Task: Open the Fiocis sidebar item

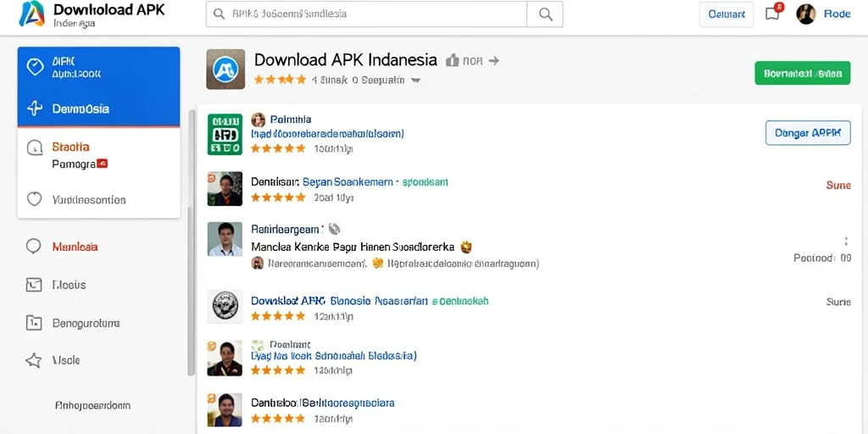Action: pos(69,285)
